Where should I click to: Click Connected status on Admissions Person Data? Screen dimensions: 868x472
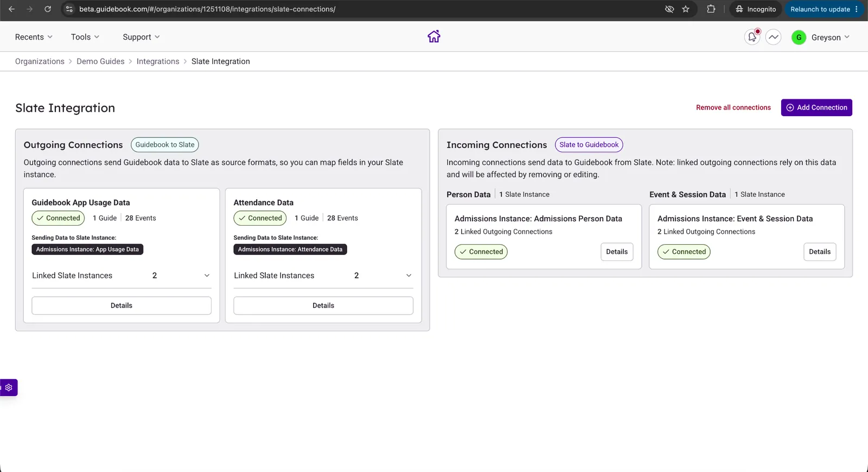coord(481,252)
